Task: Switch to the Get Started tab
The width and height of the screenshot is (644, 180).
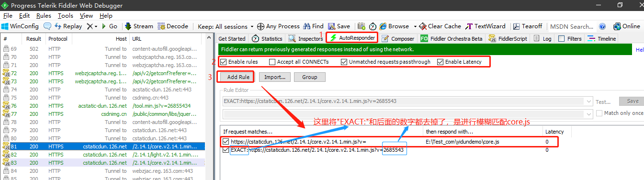Action: [232, 38]
